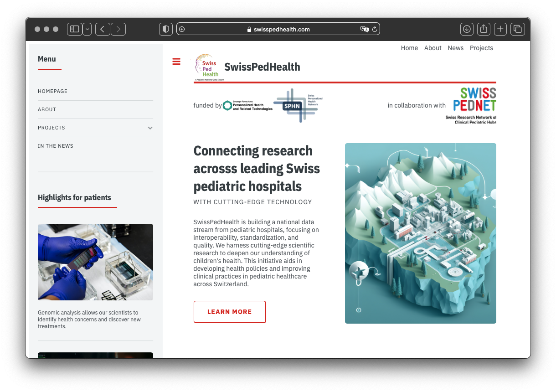Click the Personalized Health and Related Technologies logo
Image resolution: width=556 pixels, height=392 pixels.
tap(247, 105)
